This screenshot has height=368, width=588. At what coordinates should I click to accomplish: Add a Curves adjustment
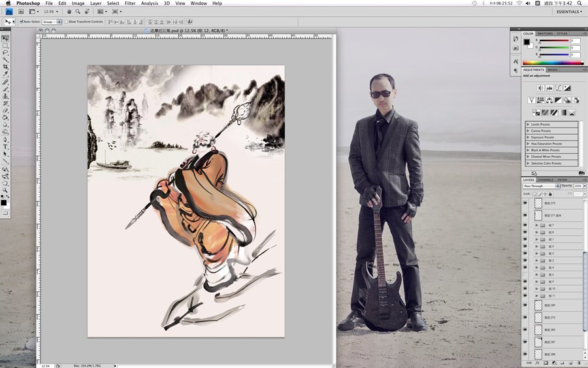(x=559, y=88)
